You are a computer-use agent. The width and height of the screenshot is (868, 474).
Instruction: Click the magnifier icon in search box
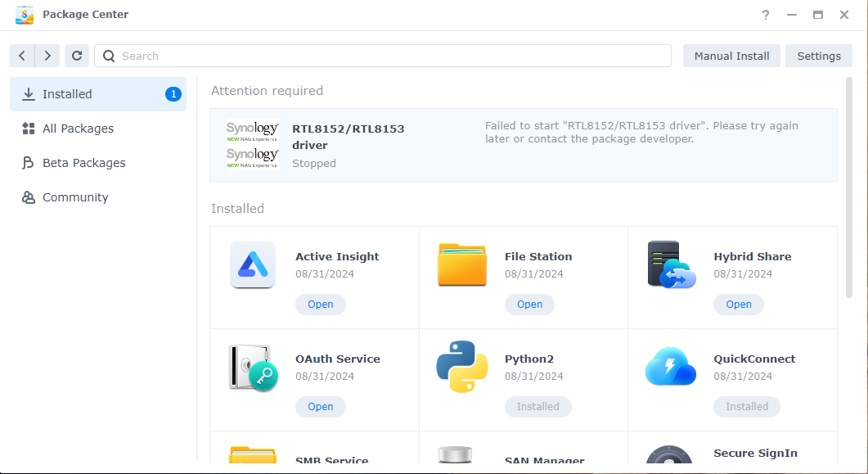pyautogui.click(x=109, y=56)
